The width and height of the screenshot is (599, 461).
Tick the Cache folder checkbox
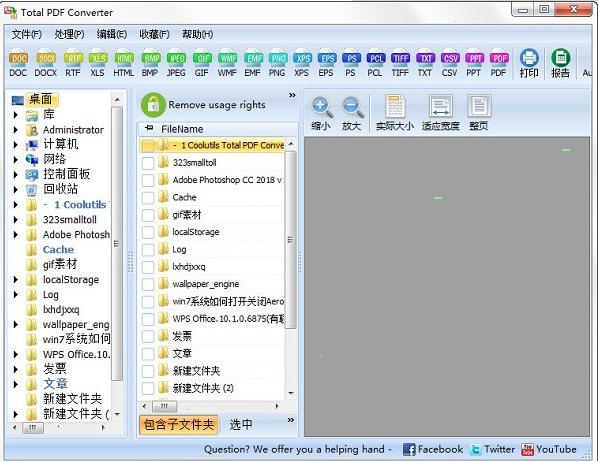pos(147,198)
